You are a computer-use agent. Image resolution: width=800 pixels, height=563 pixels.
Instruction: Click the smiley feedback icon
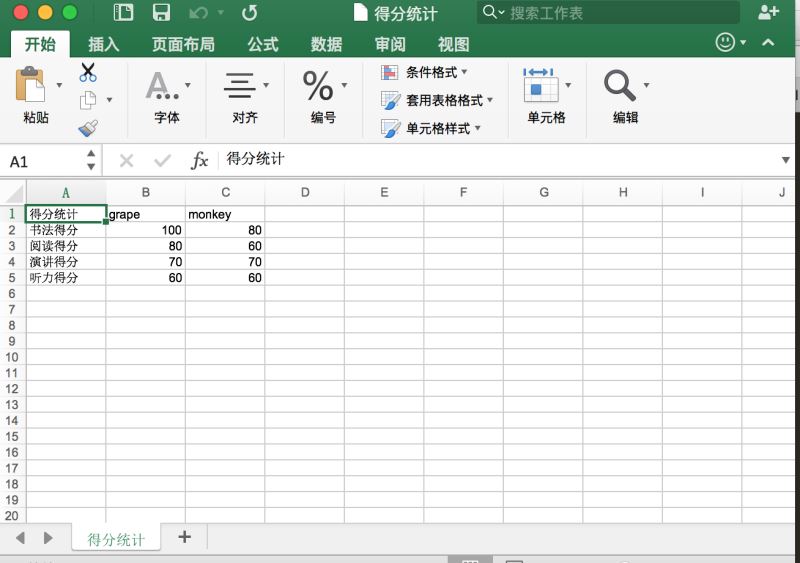click(725, 42)
